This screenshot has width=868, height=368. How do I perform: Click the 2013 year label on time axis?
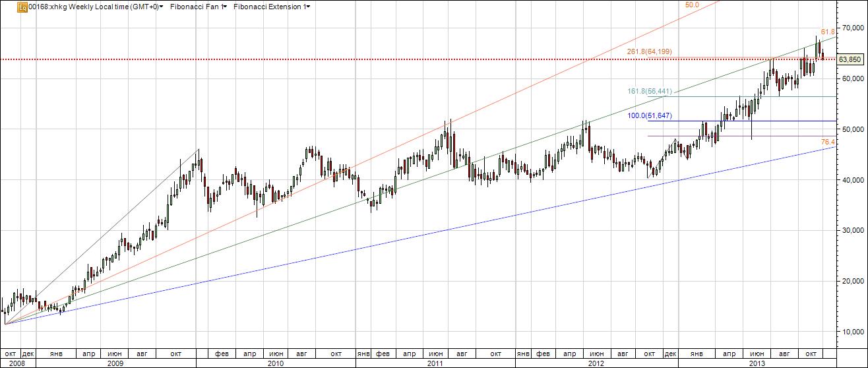click(757, 363)
